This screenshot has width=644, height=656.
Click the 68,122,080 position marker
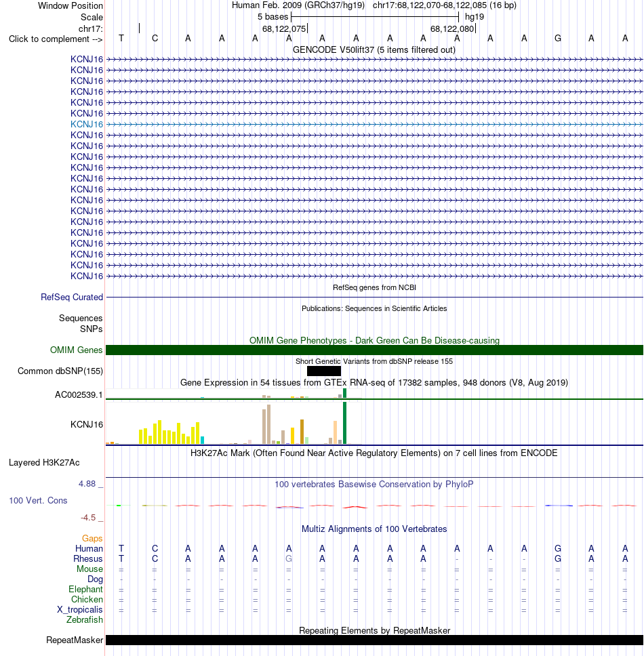(452, 29)
